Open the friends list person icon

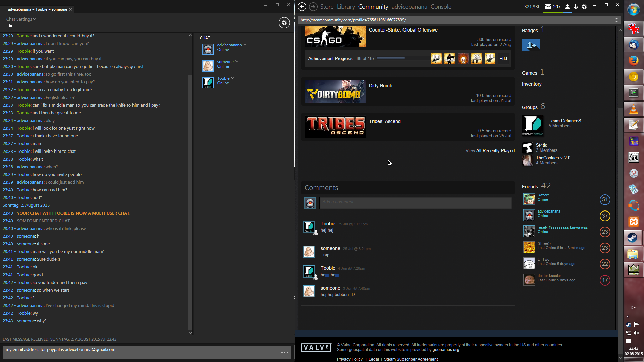click(567, 7)
